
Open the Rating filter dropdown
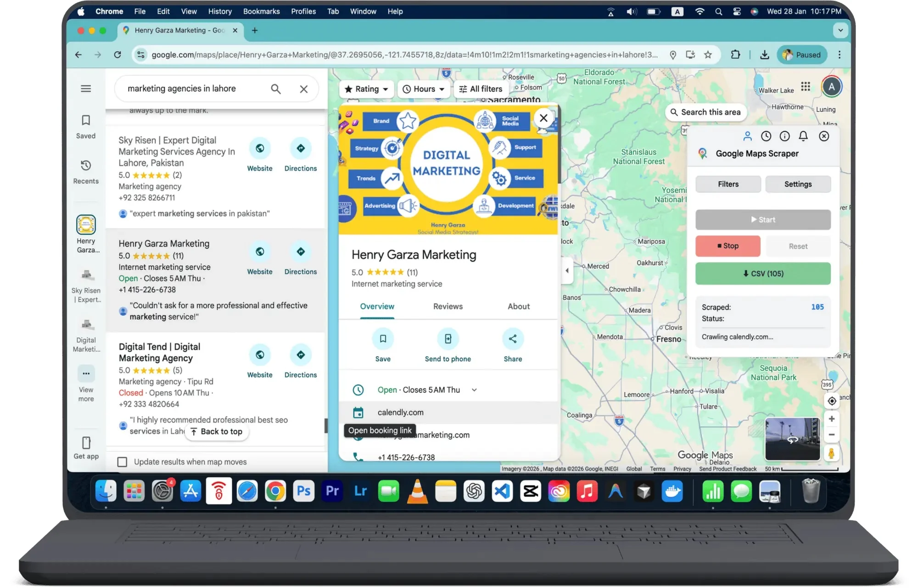coord(366,89)
